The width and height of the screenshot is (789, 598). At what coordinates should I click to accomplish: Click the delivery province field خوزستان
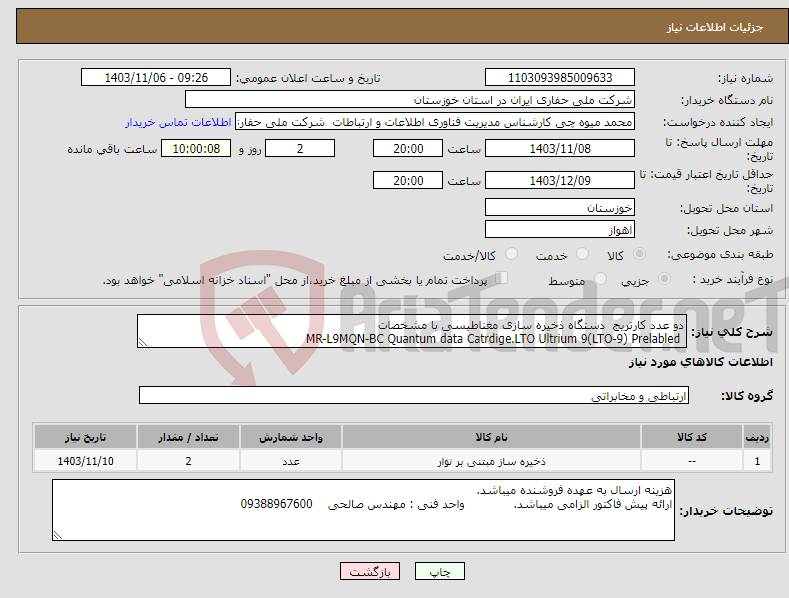(x=560, y=207)
